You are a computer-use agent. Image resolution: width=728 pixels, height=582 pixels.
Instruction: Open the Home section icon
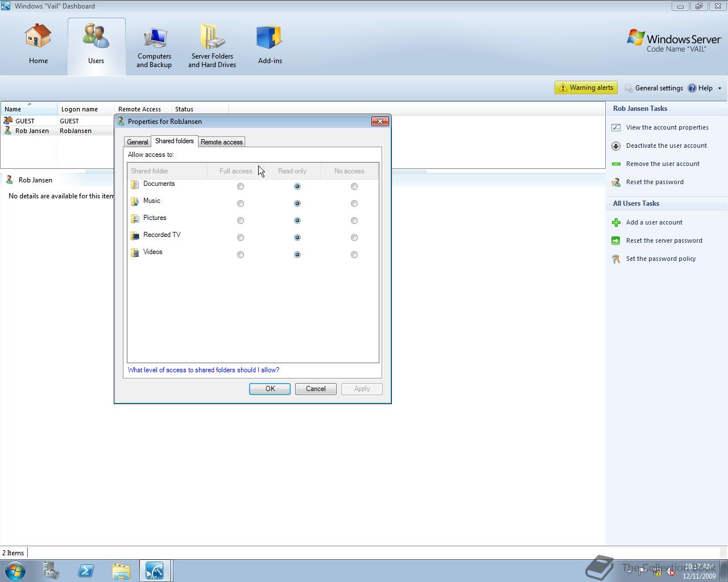[x=38, y=37]
